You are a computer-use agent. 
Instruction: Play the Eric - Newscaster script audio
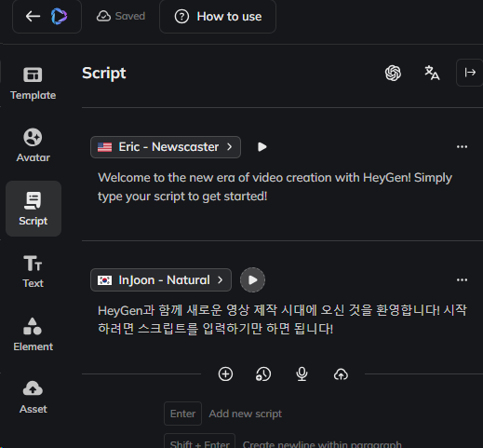(x=262, y=147)
